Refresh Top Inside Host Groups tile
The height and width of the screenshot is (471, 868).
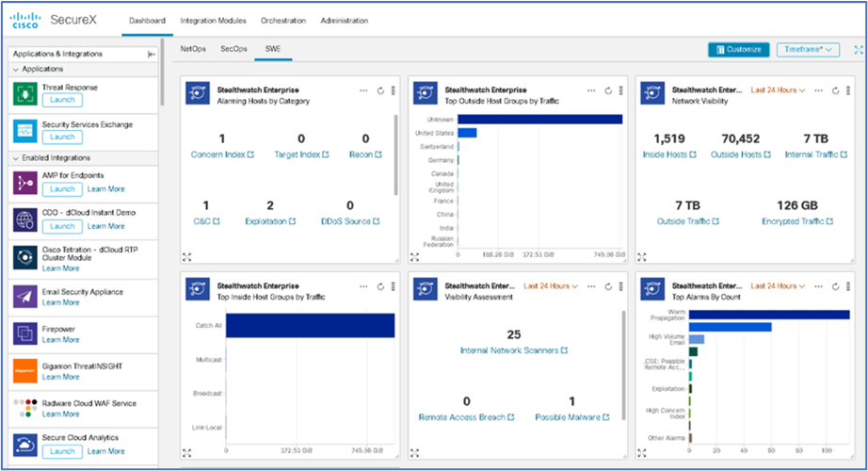(380, 286)
